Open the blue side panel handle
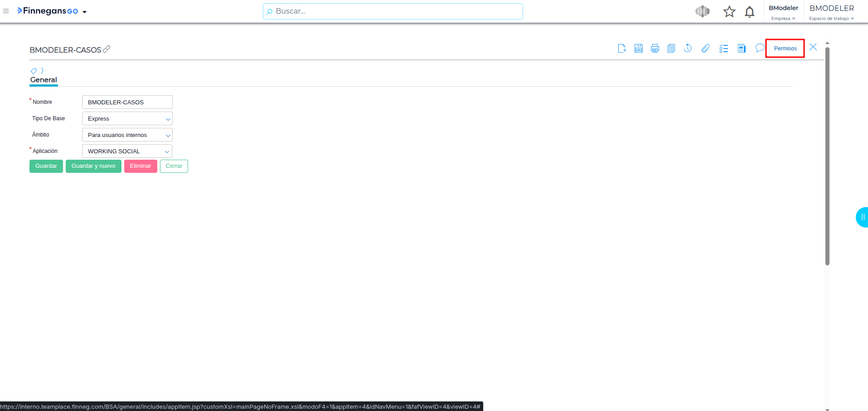 tap(862, 217)
